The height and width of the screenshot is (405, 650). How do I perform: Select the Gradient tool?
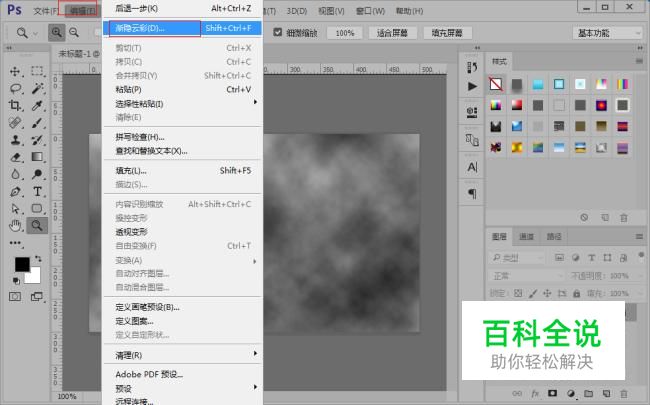pos(37,157)
